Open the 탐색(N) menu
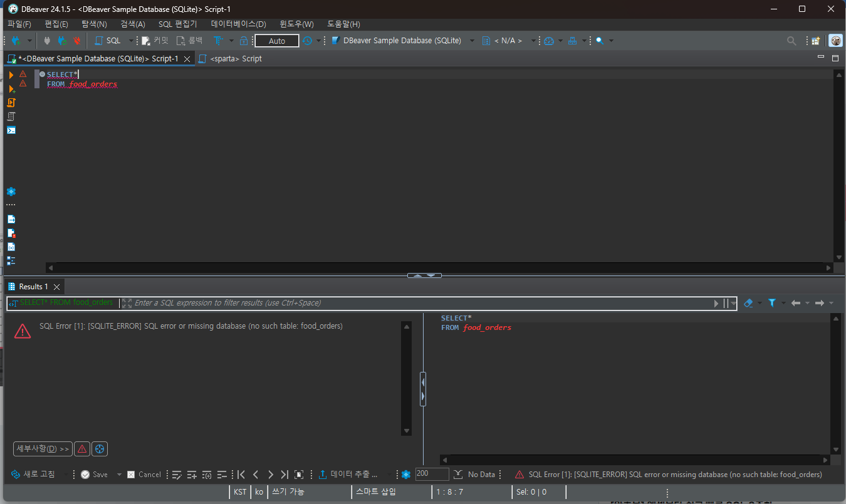846x504 pixels. [x=94, y=24]
